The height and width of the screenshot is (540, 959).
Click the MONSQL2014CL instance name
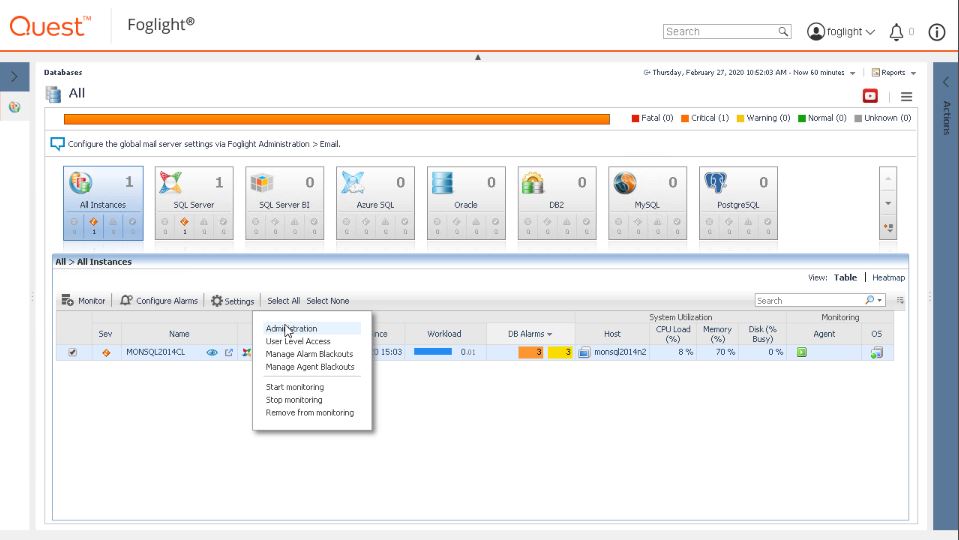pos(155,352)
